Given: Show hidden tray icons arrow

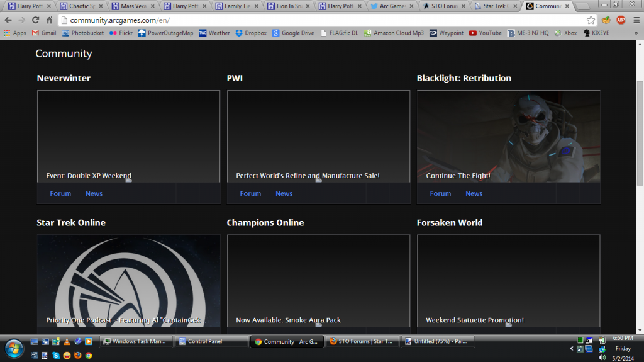Looking at the screenshot, I should pos(571,348).
